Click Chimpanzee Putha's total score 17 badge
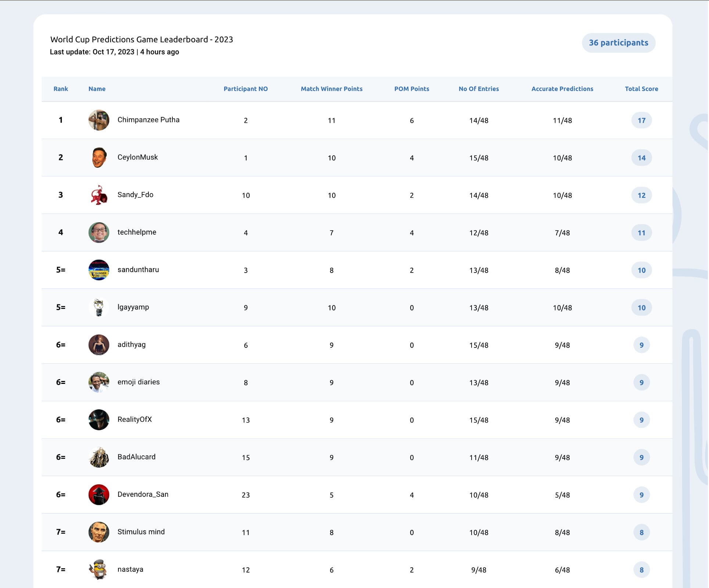The image size is (709, 588). pos(641,120)
